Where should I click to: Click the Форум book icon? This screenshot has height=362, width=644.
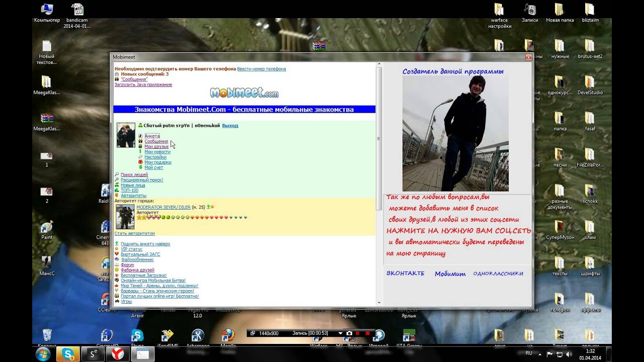click(x=117, y=264)
